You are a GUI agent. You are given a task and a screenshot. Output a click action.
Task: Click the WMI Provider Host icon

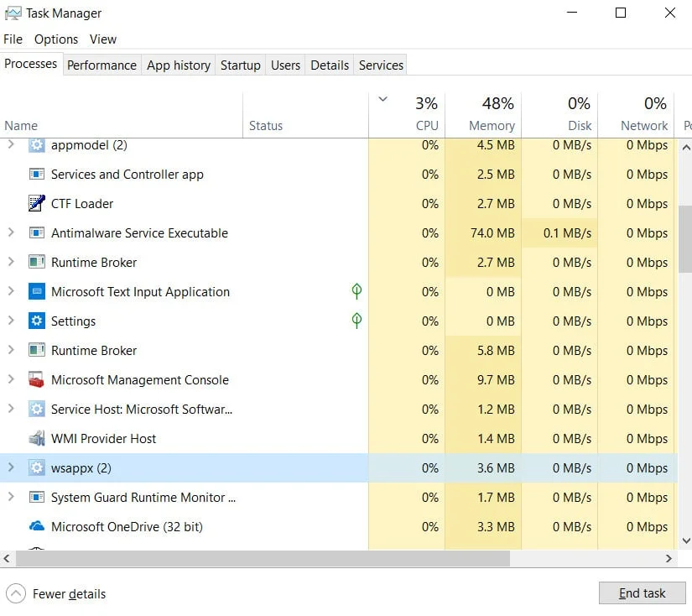pos(37,438)
